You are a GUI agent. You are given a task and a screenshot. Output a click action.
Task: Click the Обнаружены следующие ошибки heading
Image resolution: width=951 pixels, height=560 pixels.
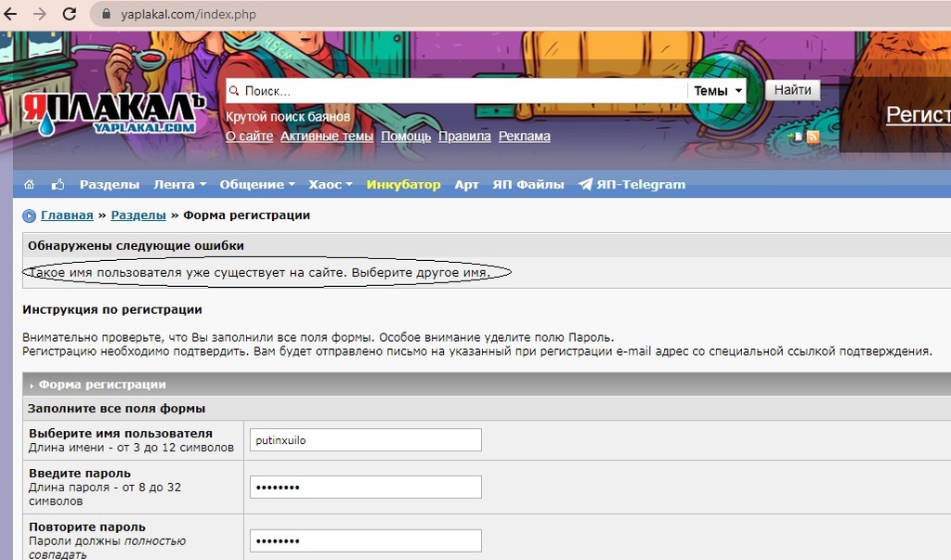(136, 246)
